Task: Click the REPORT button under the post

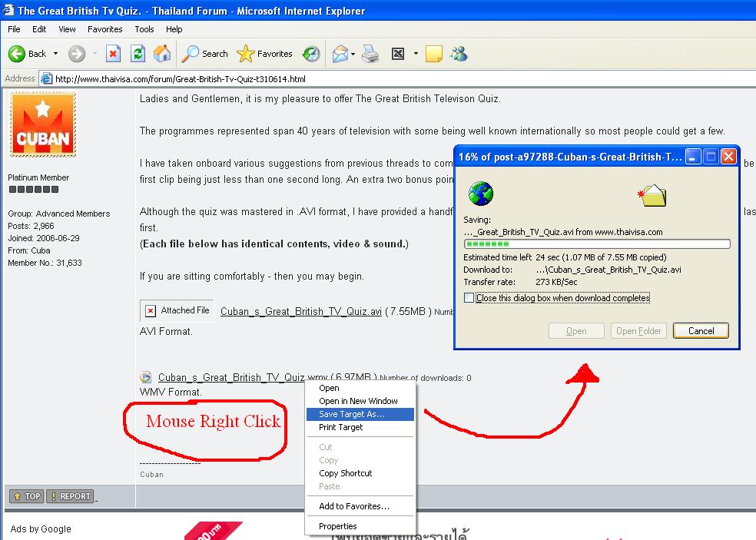Action: point(70,496)
